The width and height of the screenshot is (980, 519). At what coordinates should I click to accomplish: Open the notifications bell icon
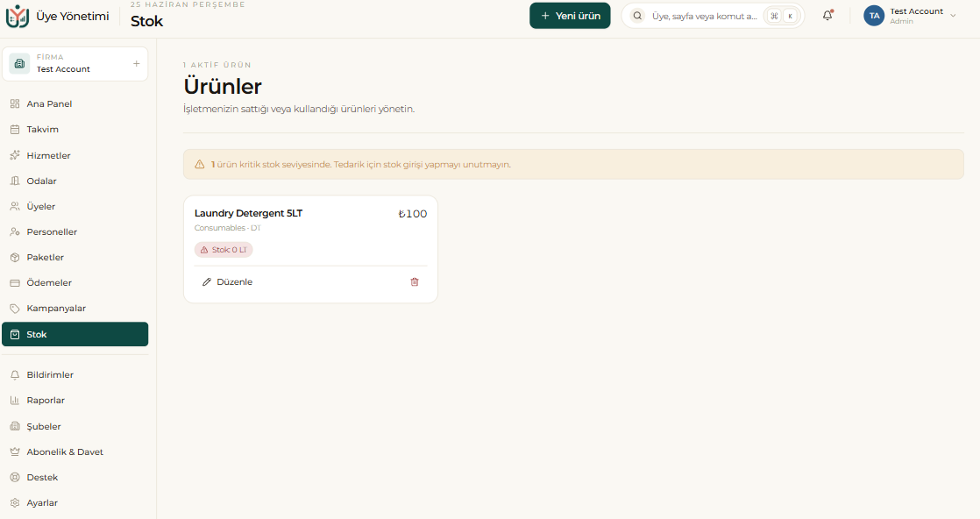[827, 16]
